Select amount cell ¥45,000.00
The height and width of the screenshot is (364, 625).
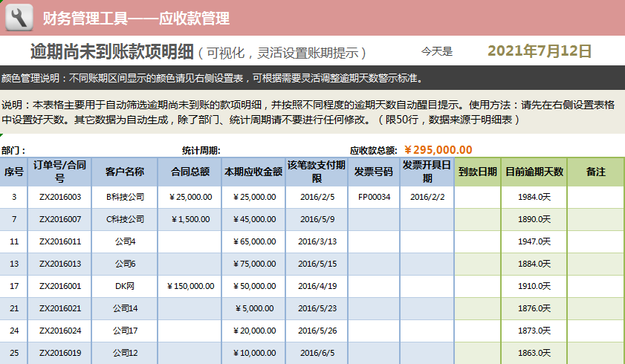click(x=254, y=219)
